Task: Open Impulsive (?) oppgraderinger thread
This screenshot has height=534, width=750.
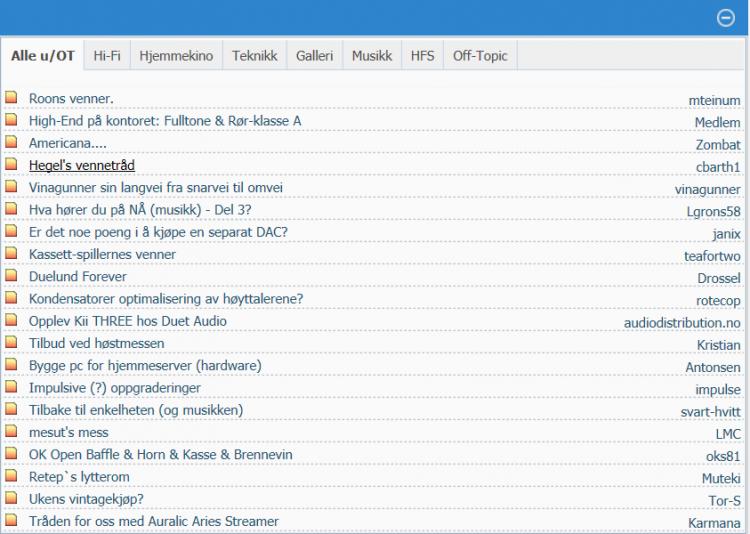Action: tap(115, 388)
